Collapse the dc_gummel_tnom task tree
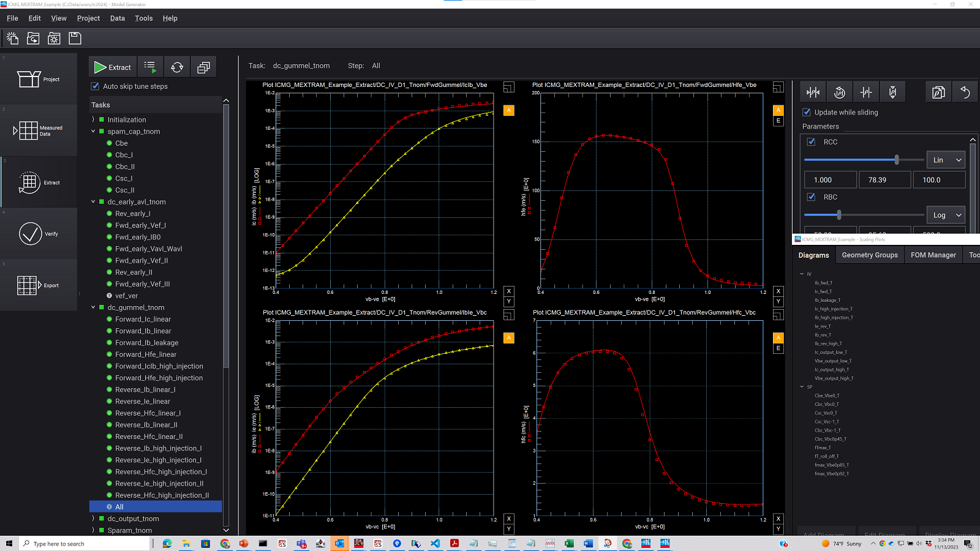The width and height of the screenshot is (980, 551). 93,307
